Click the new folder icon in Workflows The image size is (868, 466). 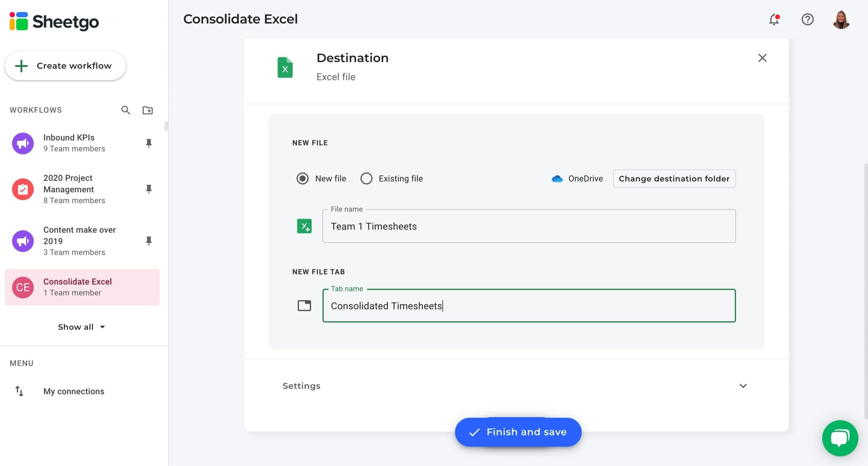click(x=147, y=110)
